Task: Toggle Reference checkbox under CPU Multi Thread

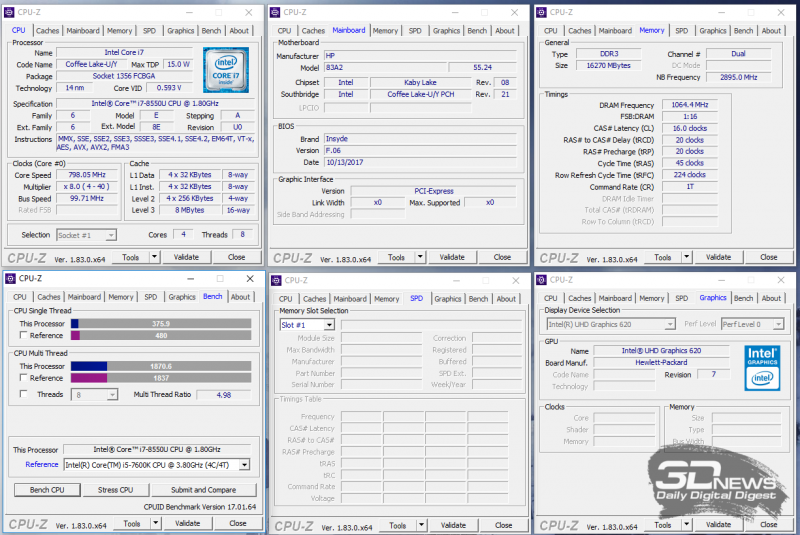Action: [23, 377]
